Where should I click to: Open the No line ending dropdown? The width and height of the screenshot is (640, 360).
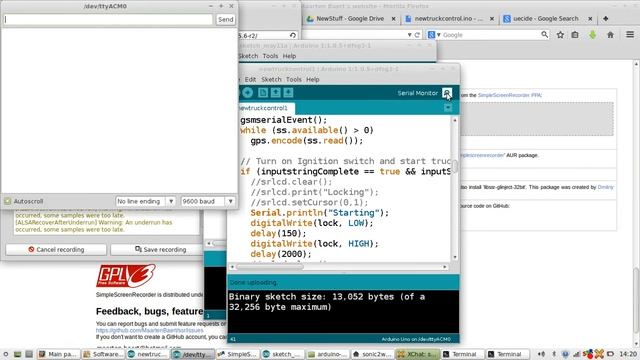(145, 201)
